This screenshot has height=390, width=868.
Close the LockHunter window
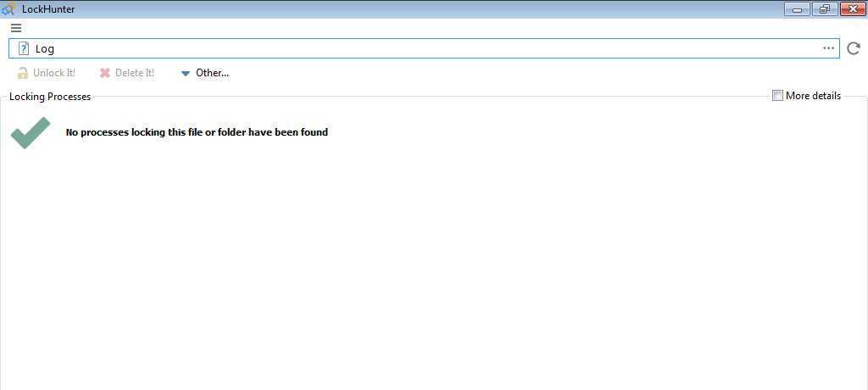851,9
